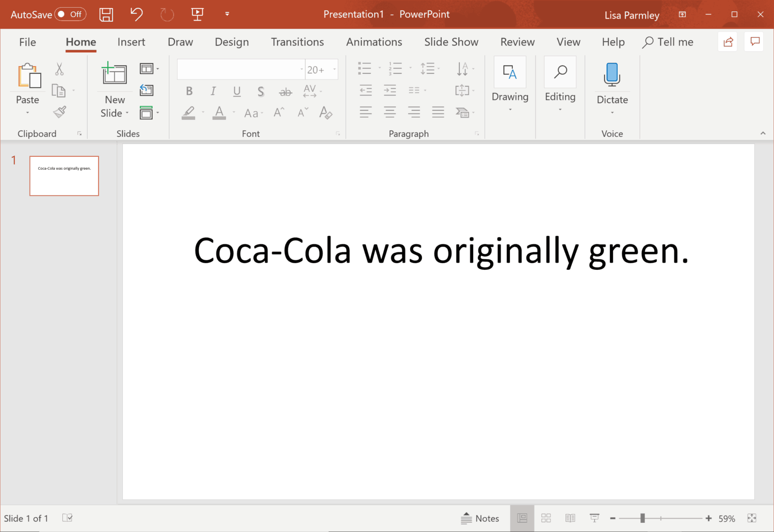Open the Transitions tab

click(x=297, y=42)
